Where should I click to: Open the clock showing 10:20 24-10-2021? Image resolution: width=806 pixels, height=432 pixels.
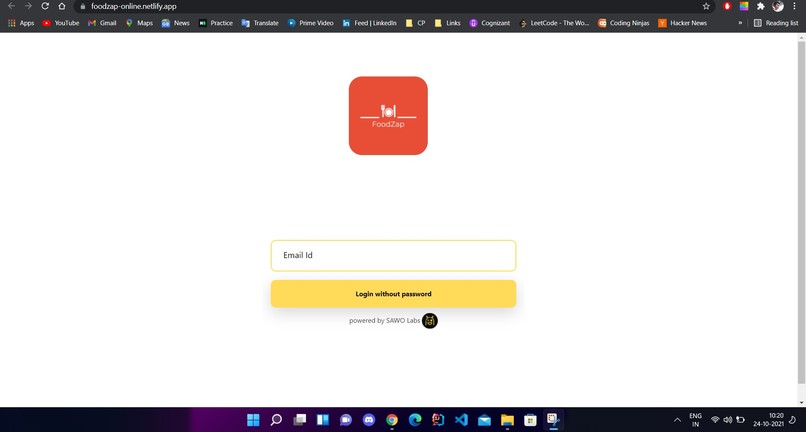pyautogui.click(x=768, y=420)
